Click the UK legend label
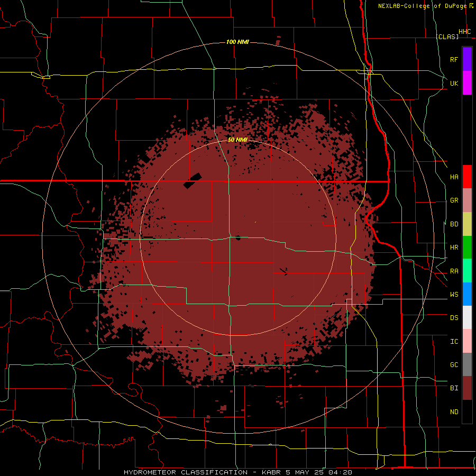The height and width of the screenshot is (476, 476). [454, 83]
